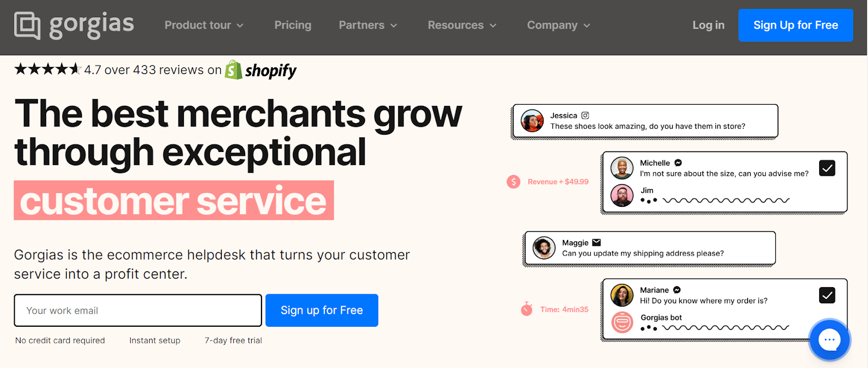868x368 pixels.
Task: Expand the Resources dropdown menu
Action: [x=462, y=26]
